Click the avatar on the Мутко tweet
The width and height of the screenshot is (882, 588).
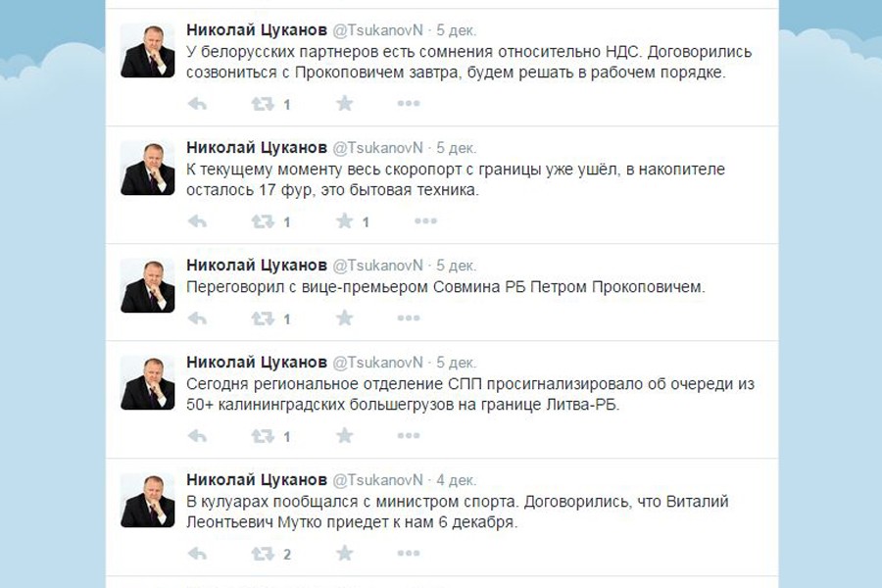148,500
